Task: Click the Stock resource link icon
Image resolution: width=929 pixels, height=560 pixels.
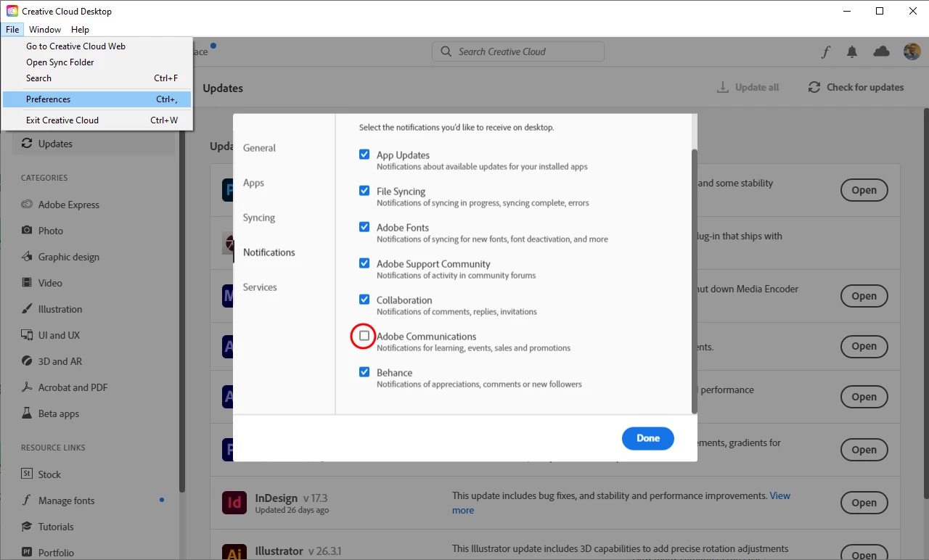Action: 27,474
